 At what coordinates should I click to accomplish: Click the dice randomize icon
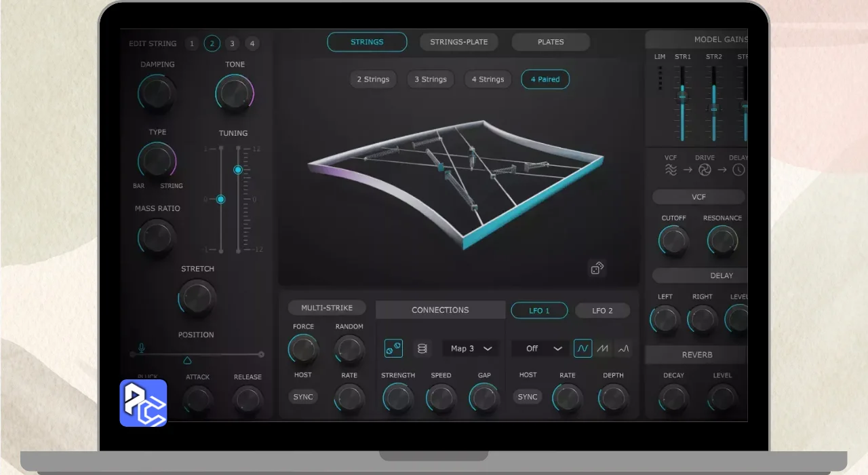596,268
